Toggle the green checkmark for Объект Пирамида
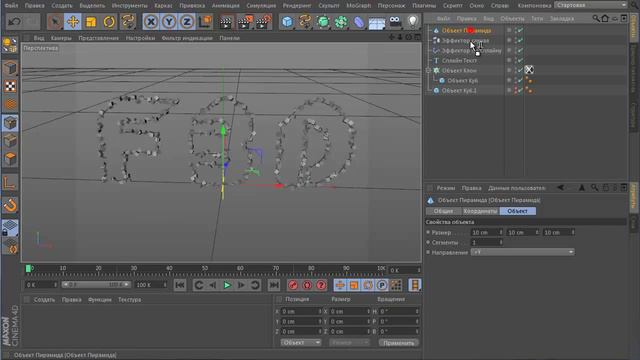The width and height of the screenshot is (640, 360). [x=520, y=30]
